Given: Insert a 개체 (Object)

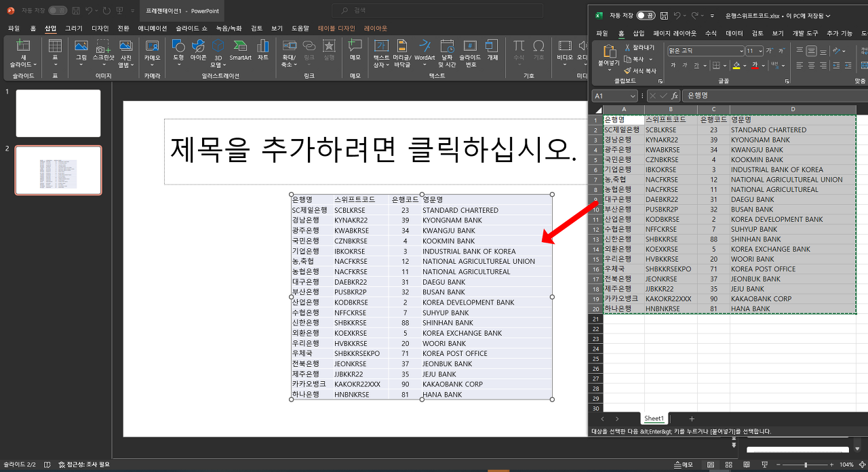Looking at the screenshot, I should (x=493, y=49).
